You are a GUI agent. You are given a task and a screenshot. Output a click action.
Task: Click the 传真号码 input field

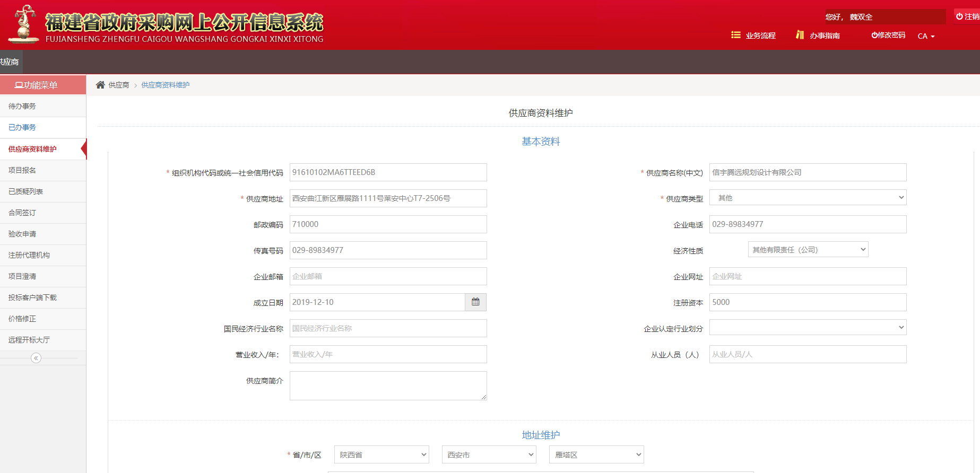[388, 250]
